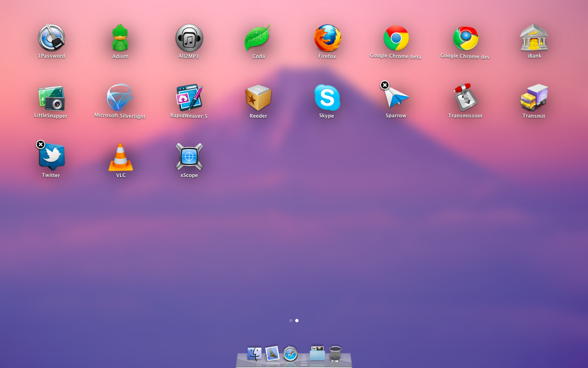Open Firefox from Launchpad
The width and height of the screenshot is (588, 368).
click(x=327, y=38)
